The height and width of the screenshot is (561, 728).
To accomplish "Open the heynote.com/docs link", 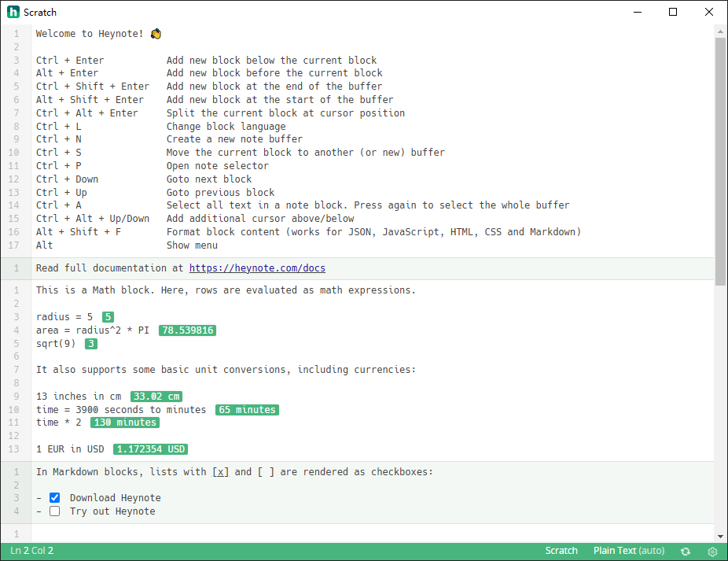I will [x=257, y=268].
